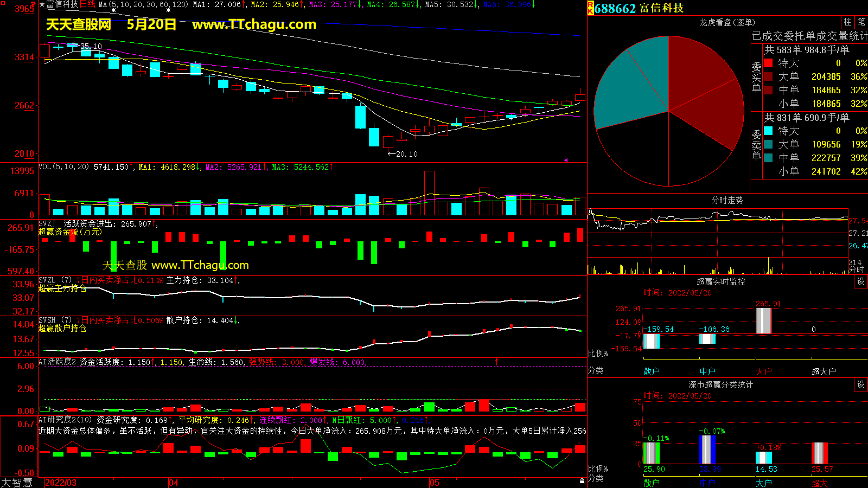Click the 设 settings icon in 超赢实时监控 panel

(x=861, y=281)
